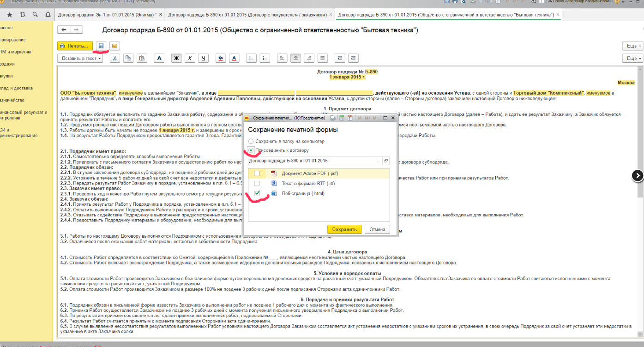
Task: Decrease paragraph indent
Action: (354, 58)
